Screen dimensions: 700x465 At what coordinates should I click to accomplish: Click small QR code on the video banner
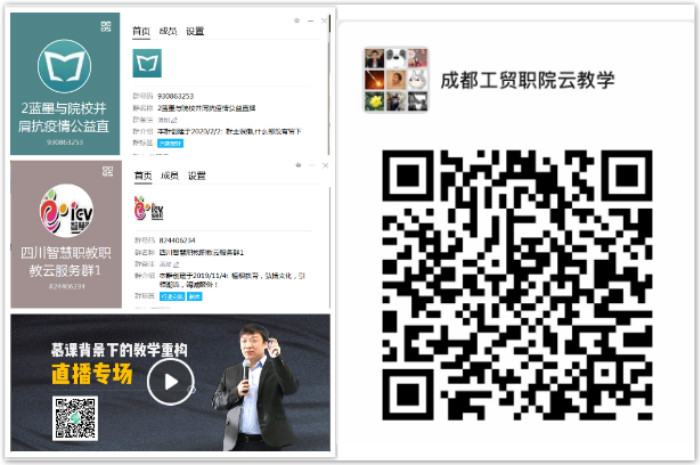pos(75,418)
